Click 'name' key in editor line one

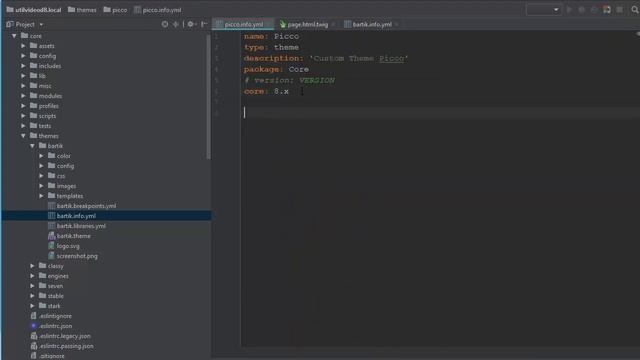(253, 36)
